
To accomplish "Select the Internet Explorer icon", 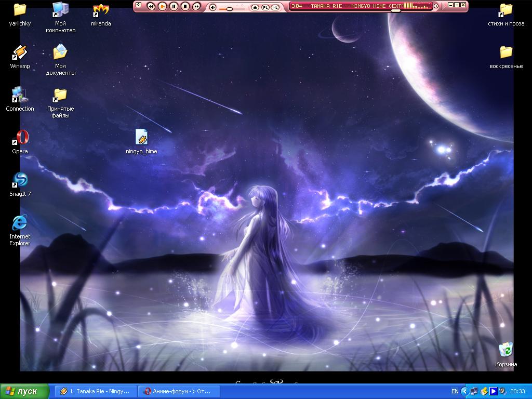I will tap(20, 230).
